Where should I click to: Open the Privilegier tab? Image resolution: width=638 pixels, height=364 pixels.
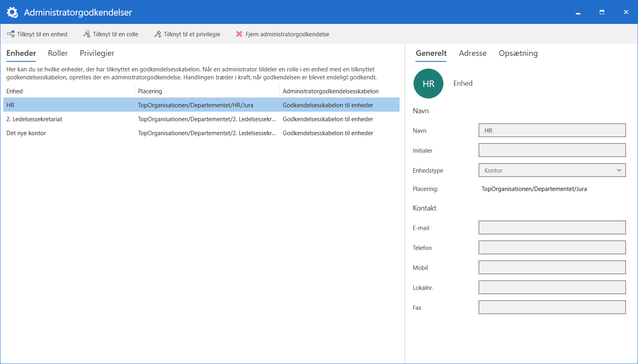[x=97, y=53]
